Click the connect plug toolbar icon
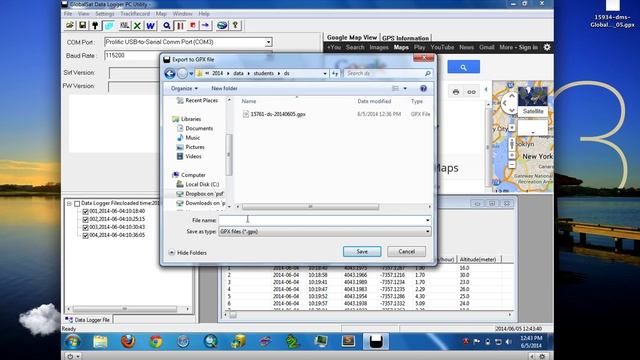Viewport: 640px width, 360px height. click(x=95, y=25)
